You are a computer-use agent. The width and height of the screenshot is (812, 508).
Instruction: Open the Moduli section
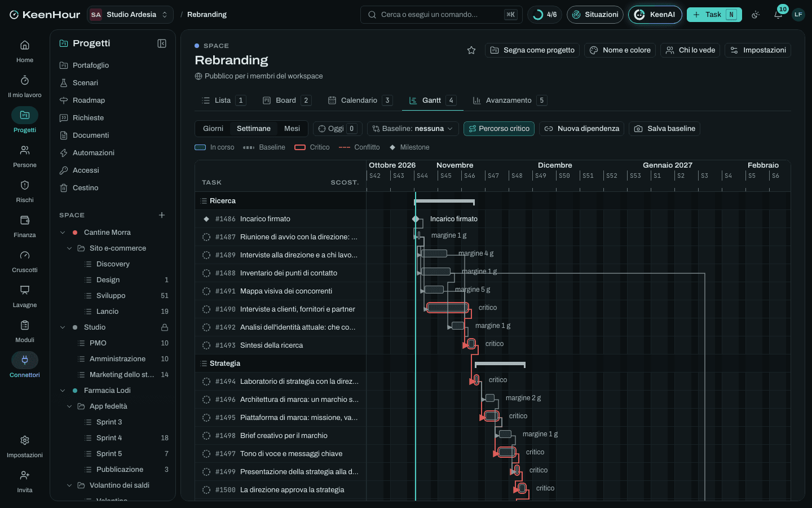25,331
